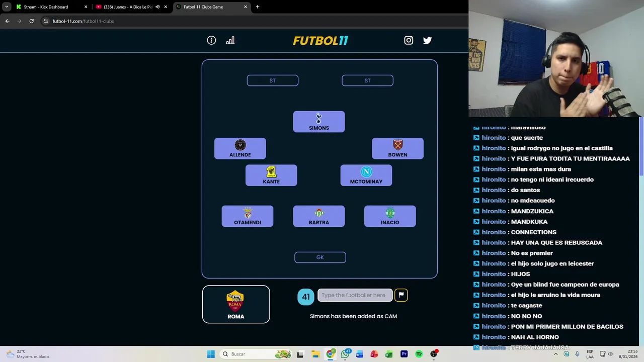Close the Kick Dashboard tab
644x362 pixels.
(x=86, y=7)
